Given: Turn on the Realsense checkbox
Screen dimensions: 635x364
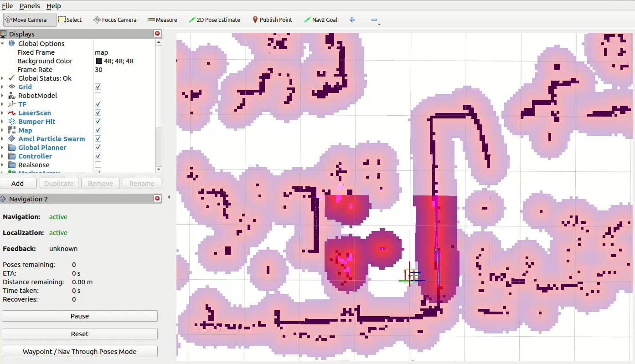Looking at the screenshot, I should (98, 165).
